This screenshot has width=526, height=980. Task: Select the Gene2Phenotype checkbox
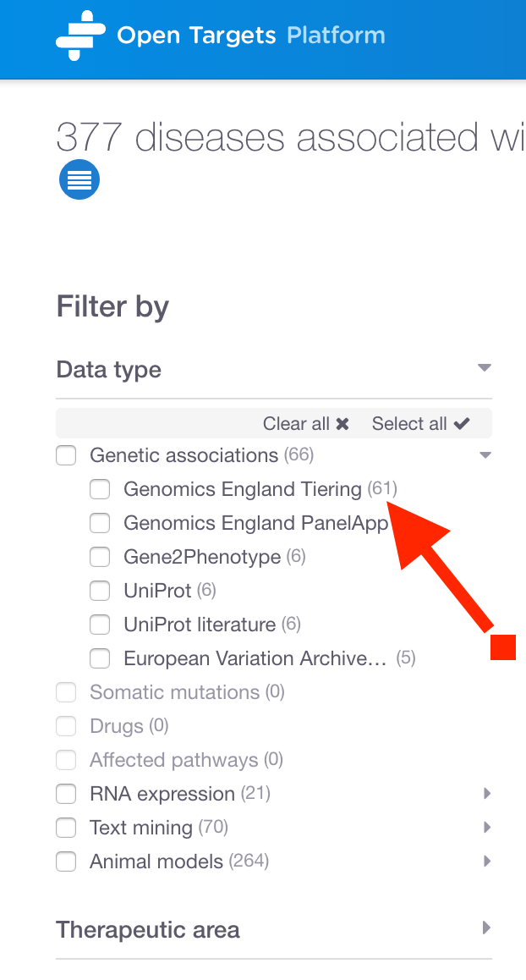click(x=100, y=557)
